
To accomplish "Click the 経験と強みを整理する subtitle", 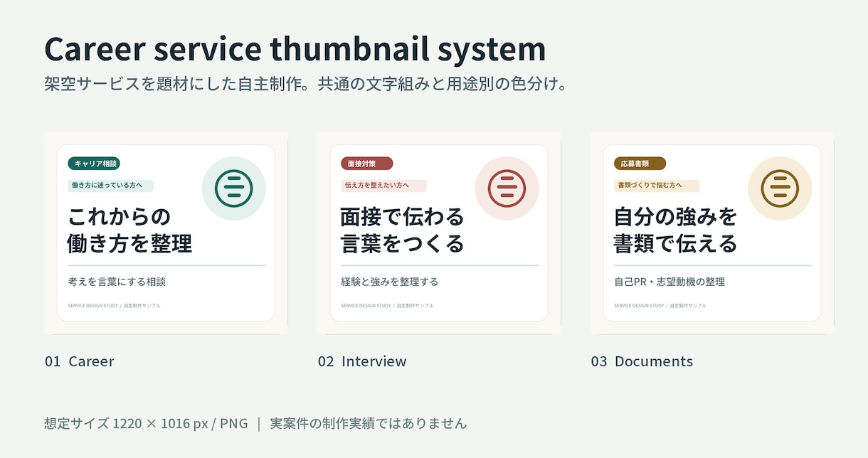I will 390,282.
